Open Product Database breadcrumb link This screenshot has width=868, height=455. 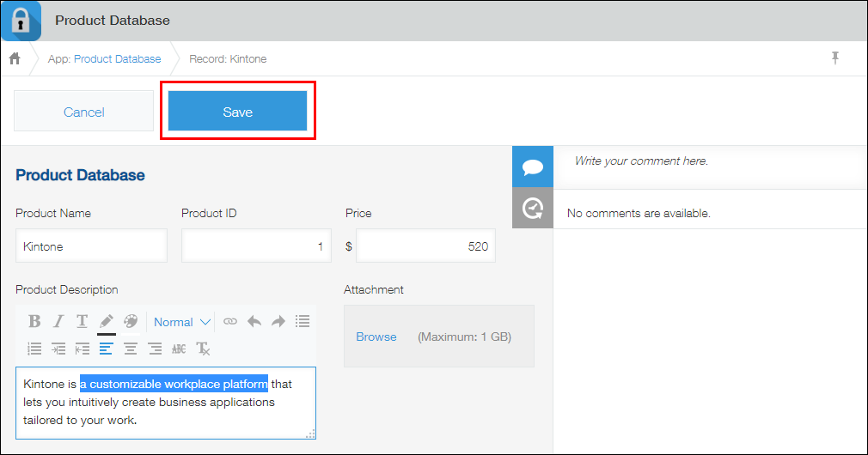click(x=117, y=59)
